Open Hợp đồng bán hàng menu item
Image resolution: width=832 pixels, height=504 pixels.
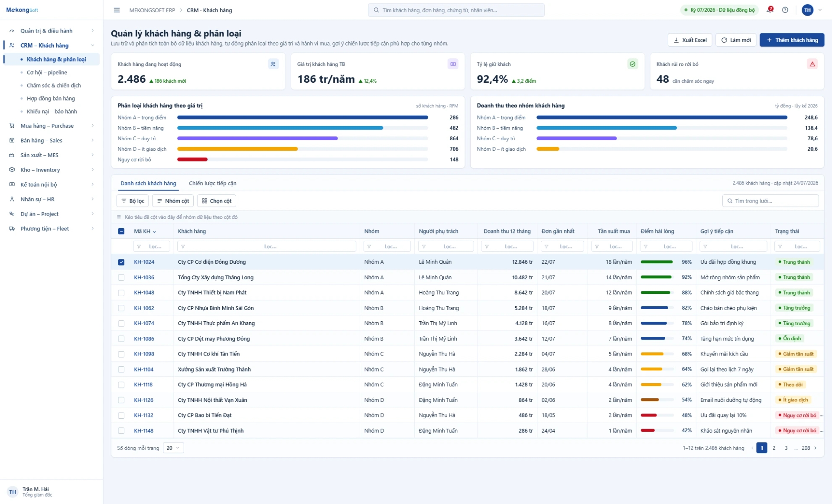[x=51, y=98]
